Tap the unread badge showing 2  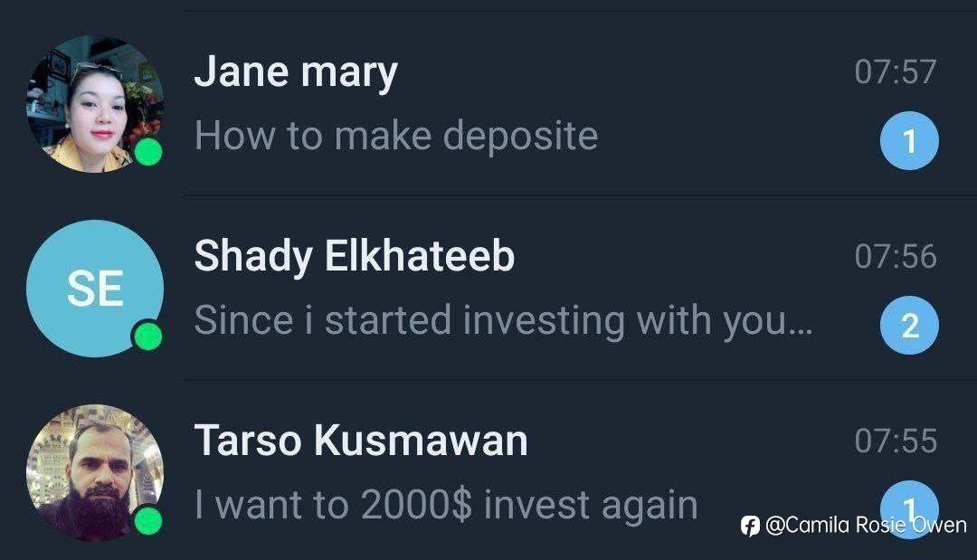[909, 326]
